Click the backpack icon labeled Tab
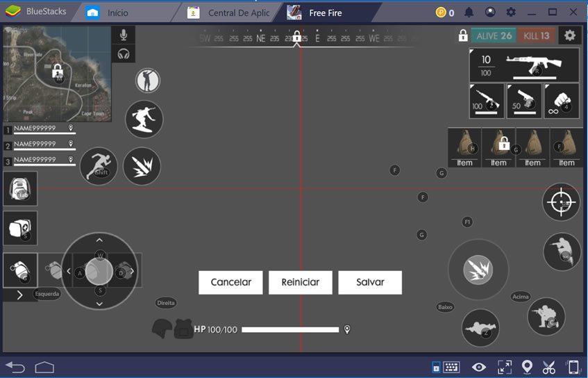588x378 pixels. 20,188
